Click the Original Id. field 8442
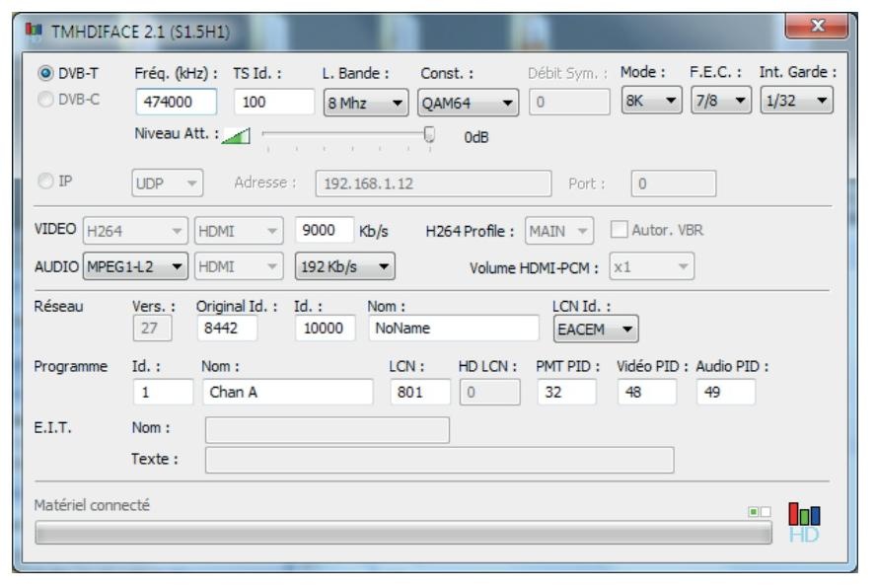Viewport: 876px width, 588px height. click(x=227, y=329)
